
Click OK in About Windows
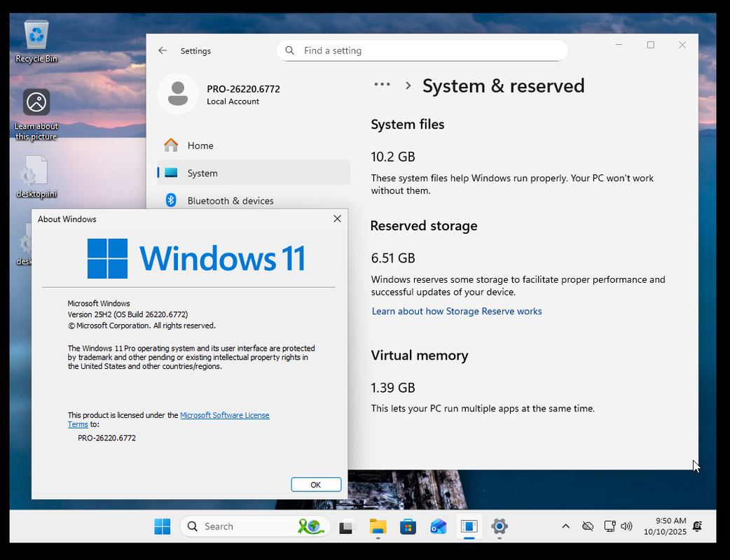316,484
